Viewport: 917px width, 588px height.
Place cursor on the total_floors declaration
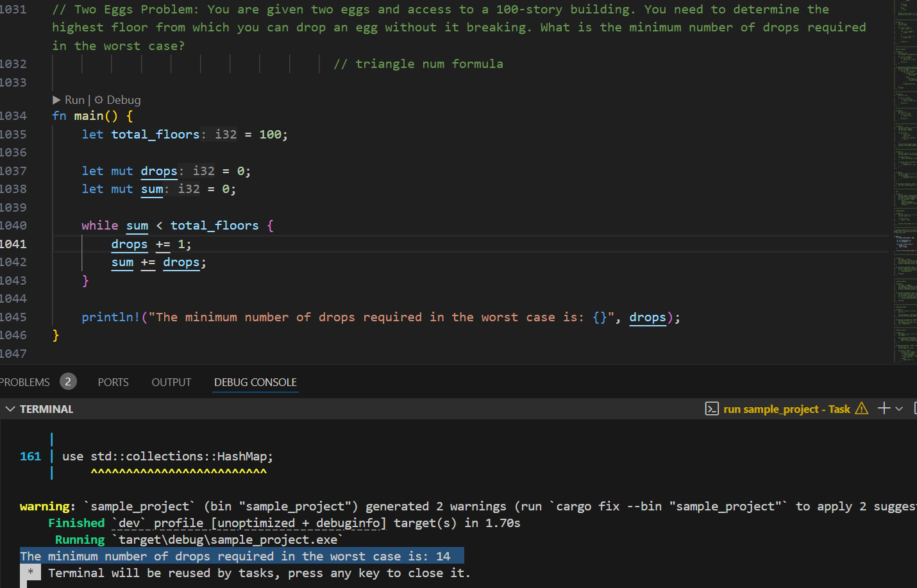pos(155,135)
